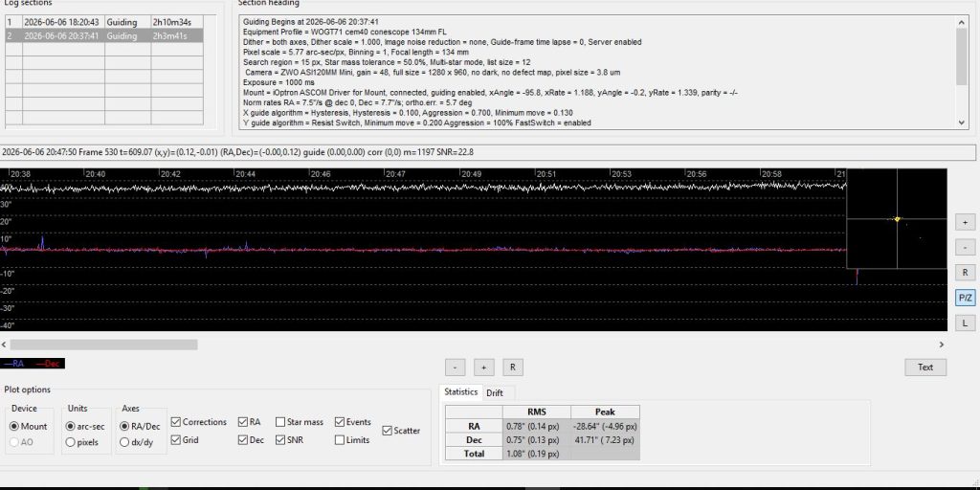This screenshot has width=980, height=490.
Task: Click vertical zoom-in plus button beside graph
Action: 965,222
